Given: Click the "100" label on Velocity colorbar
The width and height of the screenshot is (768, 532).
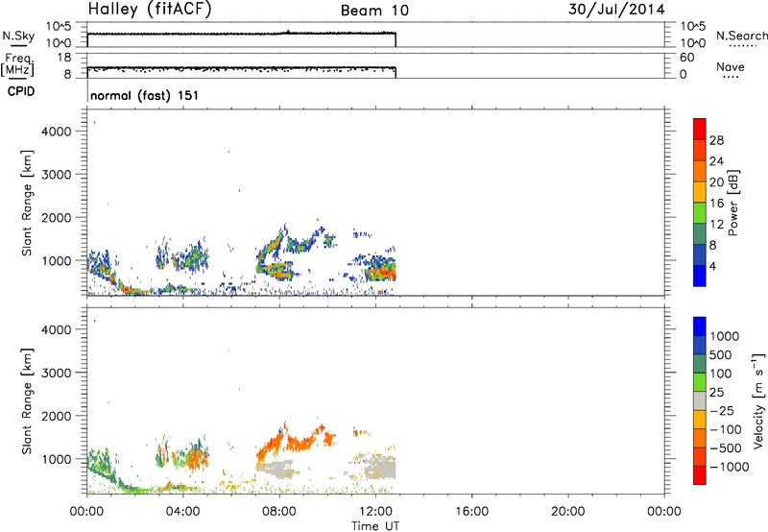Looking at the screenshot, I should click(x=721, y=374).
